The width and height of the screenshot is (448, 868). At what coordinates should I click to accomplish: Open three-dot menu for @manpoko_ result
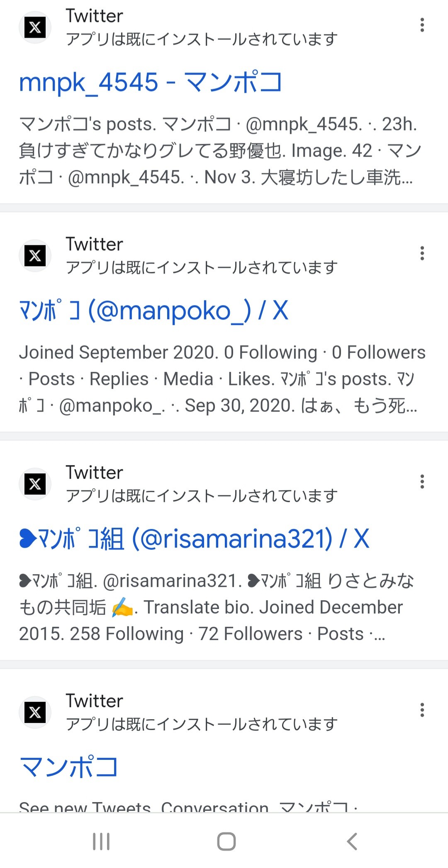coord(422,253)
